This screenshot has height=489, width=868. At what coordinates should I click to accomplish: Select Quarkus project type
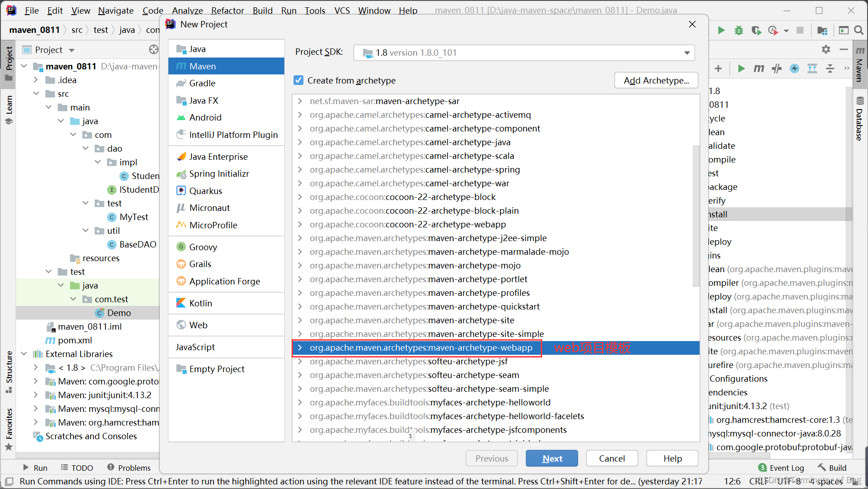click(226, 191)
